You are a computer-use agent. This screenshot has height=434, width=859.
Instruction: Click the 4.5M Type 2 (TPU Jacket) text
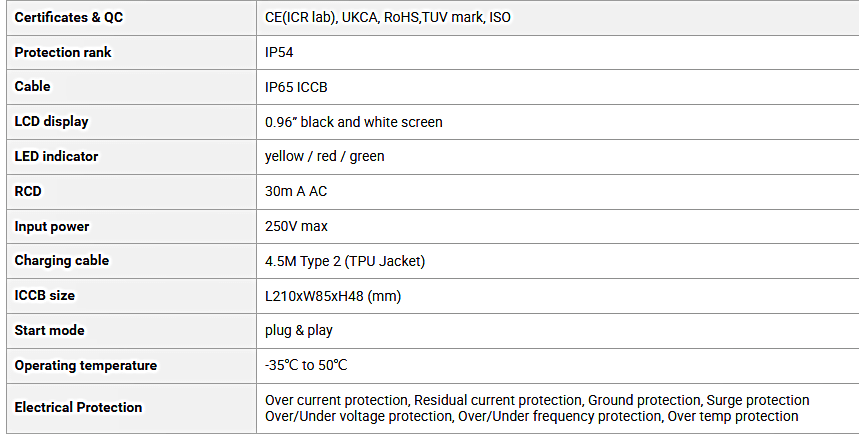pyautogui.click(x=345, y=261)
